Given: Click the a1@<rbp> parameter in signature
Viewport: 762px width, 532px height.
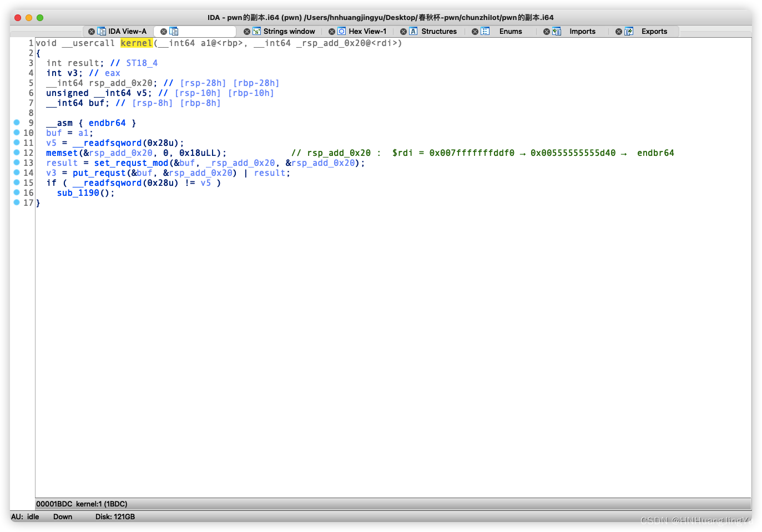Looking at the screenshot, I should pyautogui.click(x=200, y=43).
